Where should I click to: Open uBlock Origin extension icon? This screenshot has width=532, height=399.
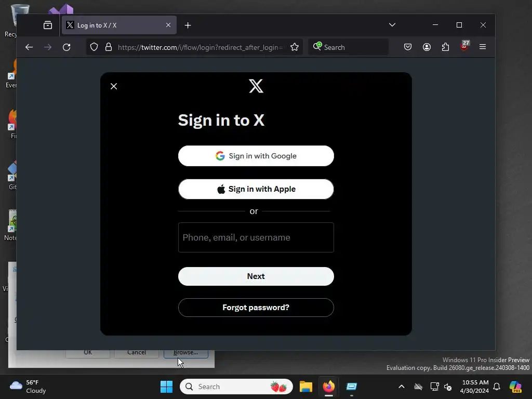464,46
